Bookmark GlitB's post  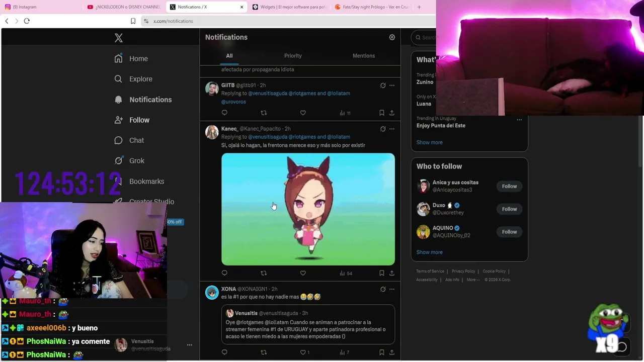(381, 113)
